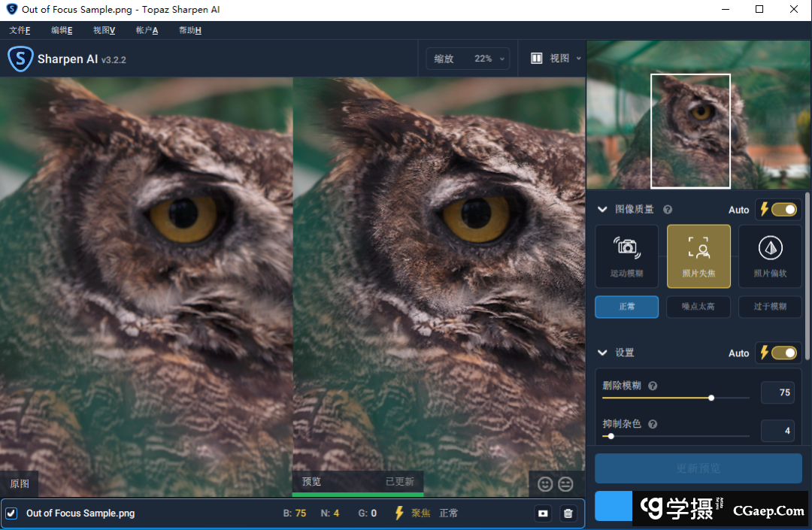Open the 缩放 22% zoom dropdown
Image resolution: width=812 pixels, height=530 pixels.
[x=468, y=59]
